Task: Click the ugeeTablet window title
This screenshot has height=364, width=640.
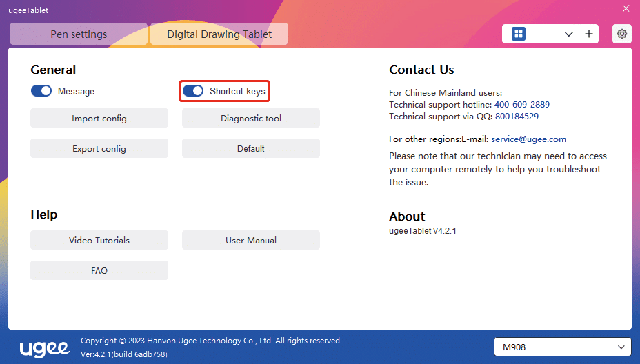Action: tap(28, 10)
